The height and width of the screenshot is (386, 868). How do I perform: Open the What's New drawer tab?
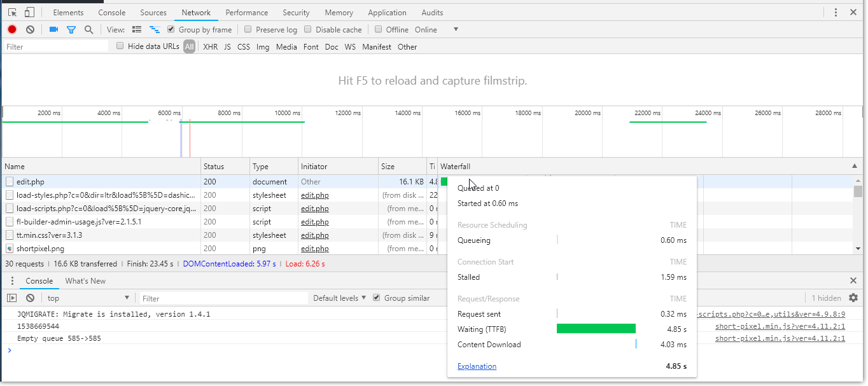point(85,280)
